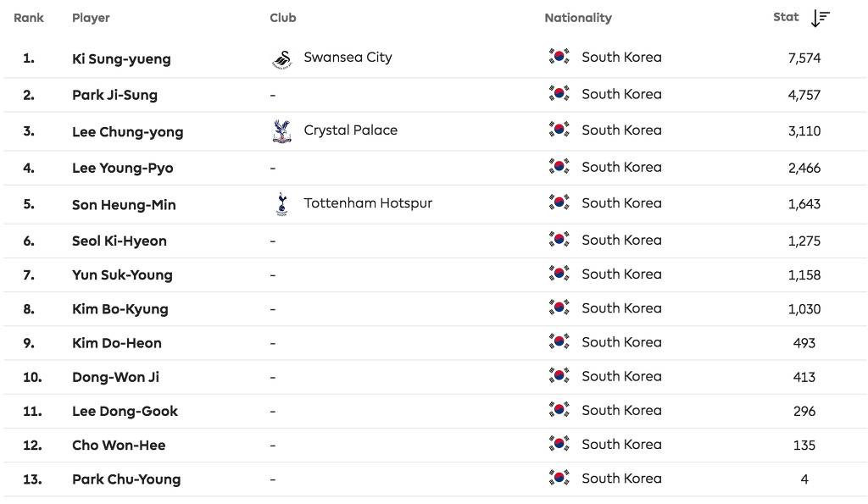Click Kim Bo-Kyung's name in row eight

click(x=120, y=309)
